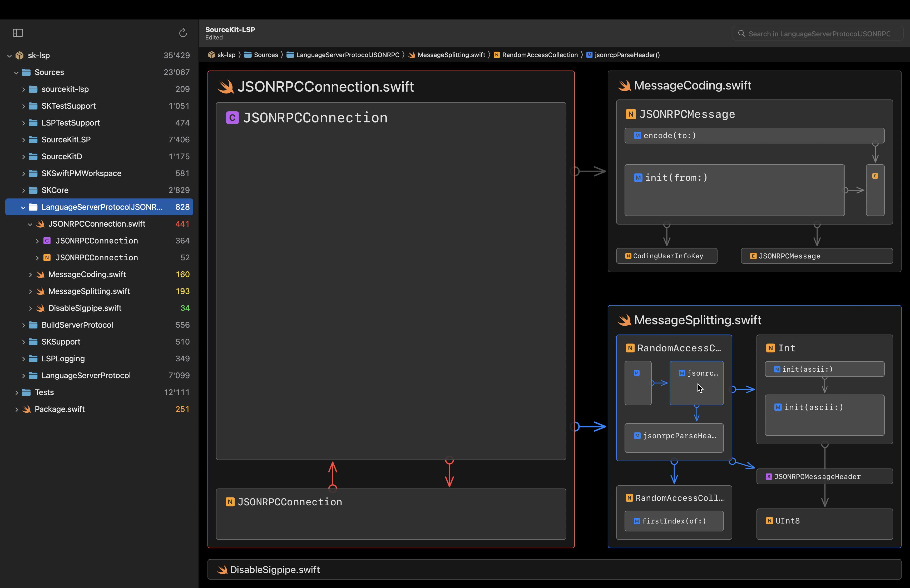Collapse JSONRPCConnection.swift file chevron
The image size is (910, 588).
coord(30,224)
